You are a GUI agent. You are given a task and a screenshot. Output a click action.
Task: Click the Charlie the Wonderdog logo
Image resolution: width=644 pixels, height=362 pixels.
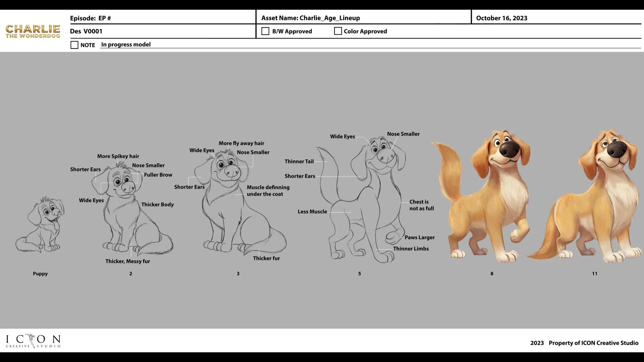click(33, 31)
